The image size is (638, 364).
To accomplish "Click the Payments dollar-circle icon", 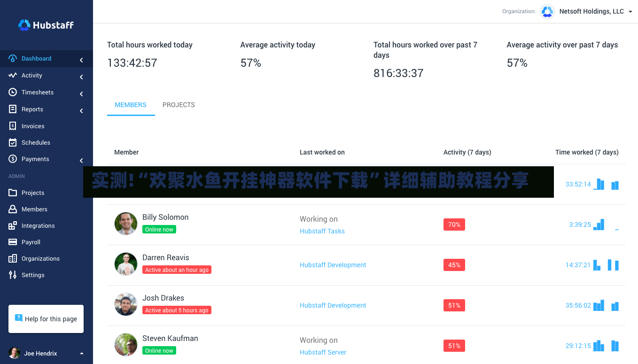I will (13, 159).
